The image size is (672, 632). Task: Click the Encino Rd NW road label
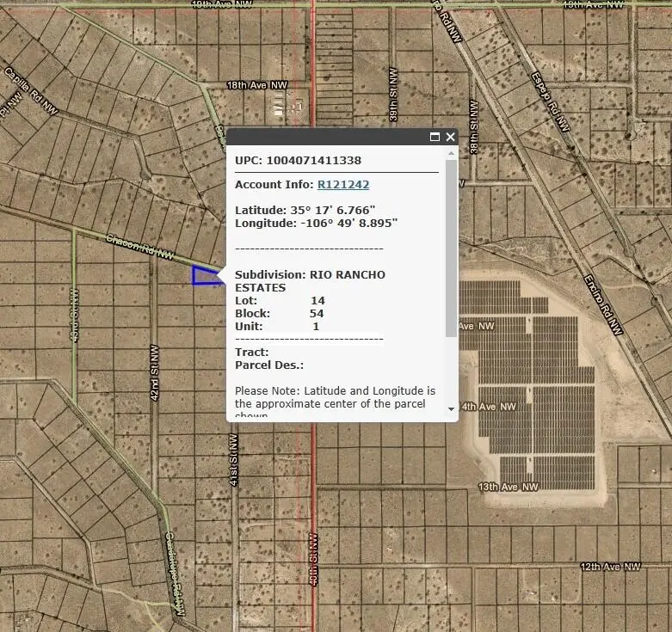click(x=601, y=304)
